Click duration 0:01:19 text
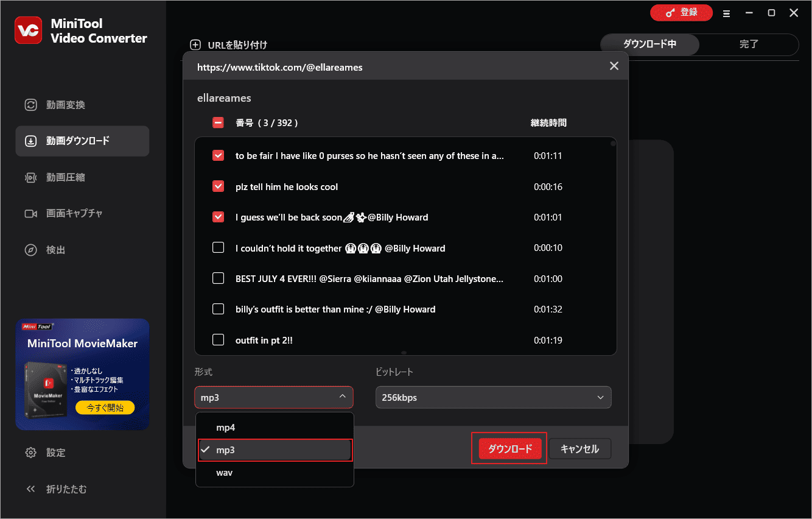Image resolution: width=812 pixels, height=519 pixels. [x=548, y=340]
